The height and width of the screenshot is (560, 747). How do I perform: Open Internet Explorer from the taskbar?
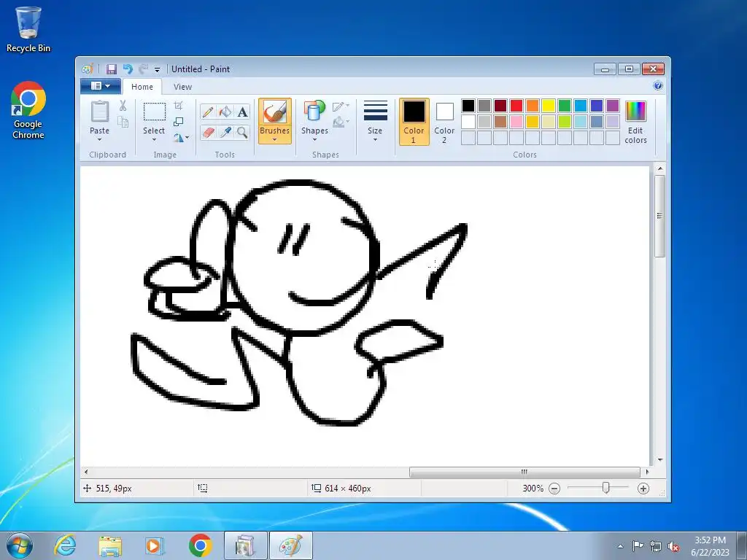[x=65, y=545]
